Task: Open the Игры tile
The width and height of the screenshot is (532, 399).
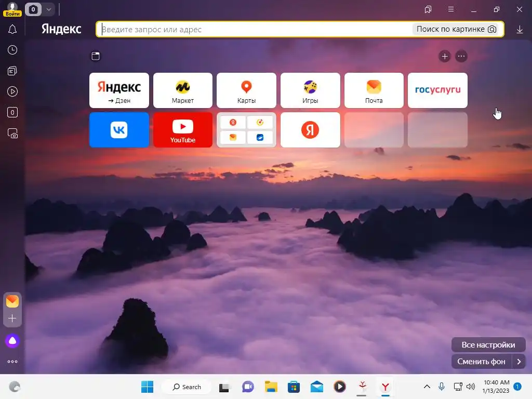Action: click(310, 90)
